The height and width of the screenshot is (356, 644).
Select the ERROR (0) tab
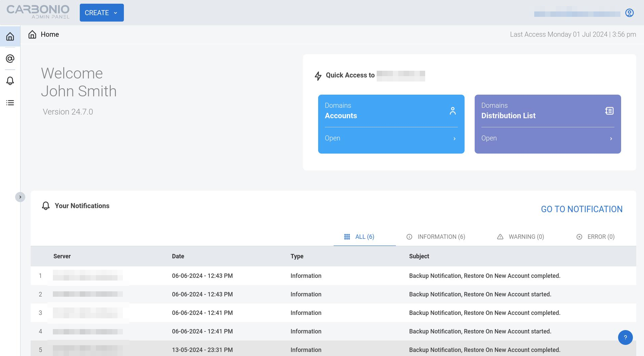pyautogui.click(x=596, y=237)
